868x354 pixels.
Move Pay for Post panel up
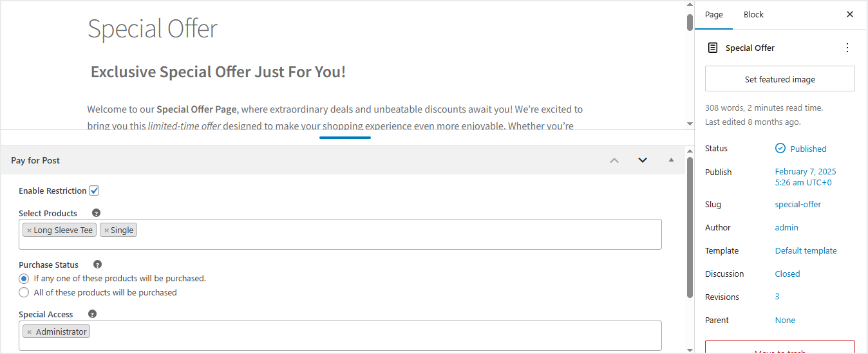click(x=614, y=160)
